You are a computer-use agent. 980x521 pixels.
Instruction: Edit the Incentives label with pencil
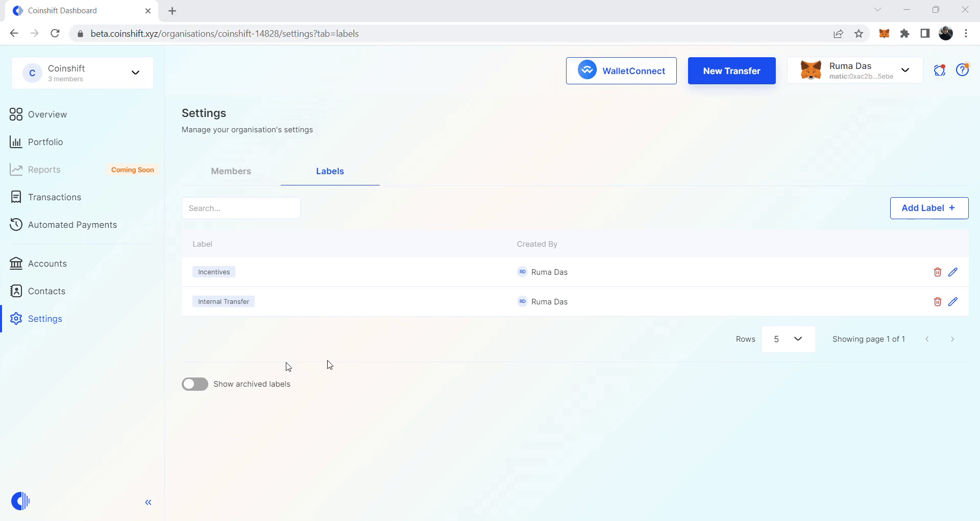tap(952, 272)
